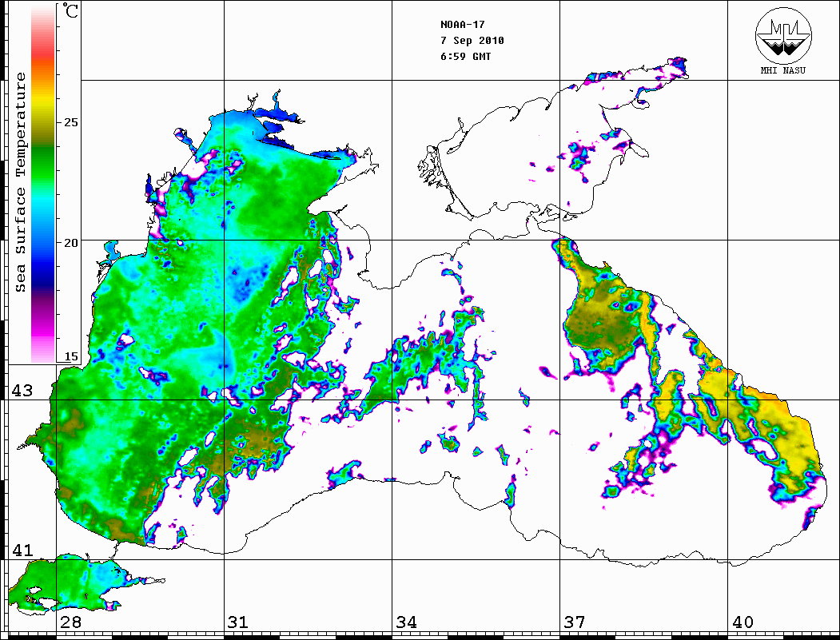Click the 25 tick label on color scale
840x640 pixels.
pos(70,122)
